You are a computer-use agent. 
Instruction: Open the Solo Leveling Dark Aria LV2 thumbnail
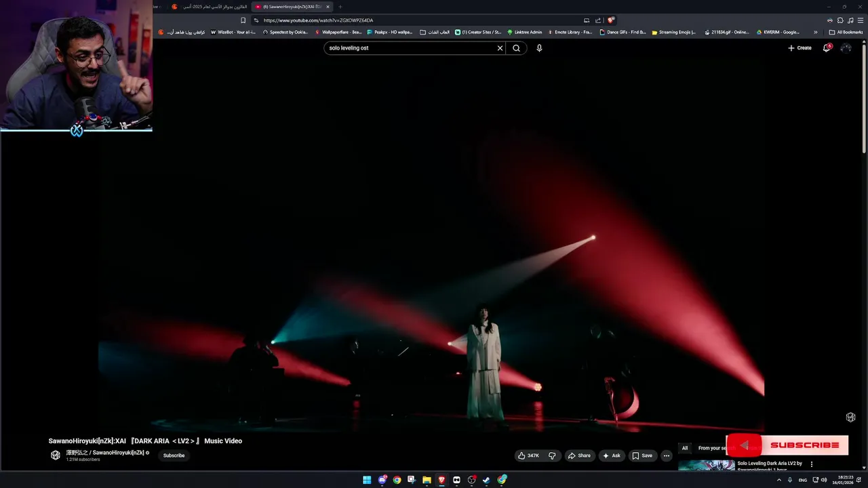click(707, 466)
